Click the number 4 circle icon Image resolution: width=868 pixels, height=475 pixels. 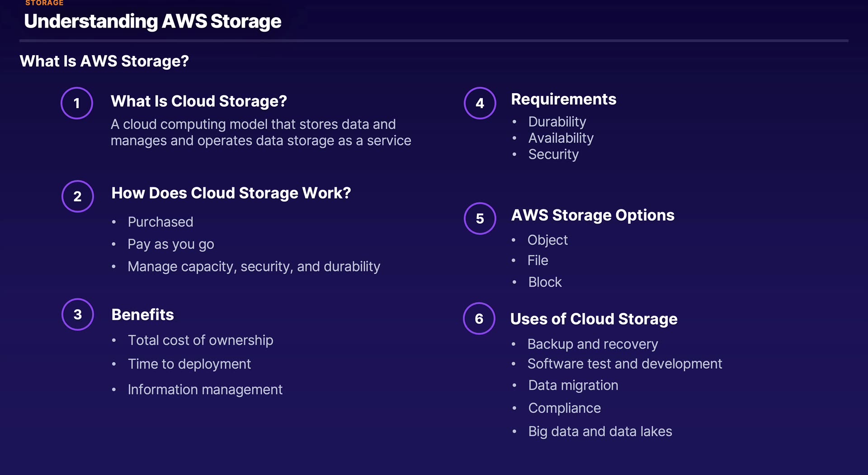point(480,103)
